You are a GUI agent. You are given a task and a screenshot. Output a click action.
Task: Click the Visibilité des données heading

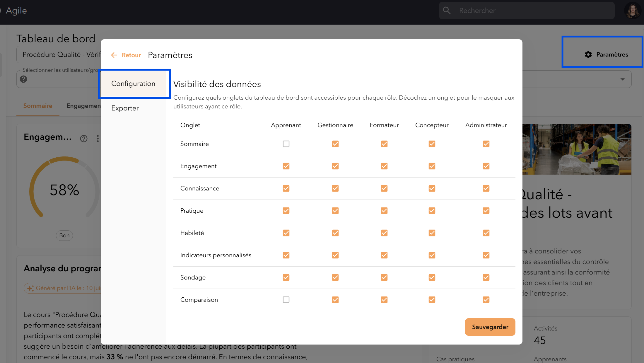tap(217, 84)
